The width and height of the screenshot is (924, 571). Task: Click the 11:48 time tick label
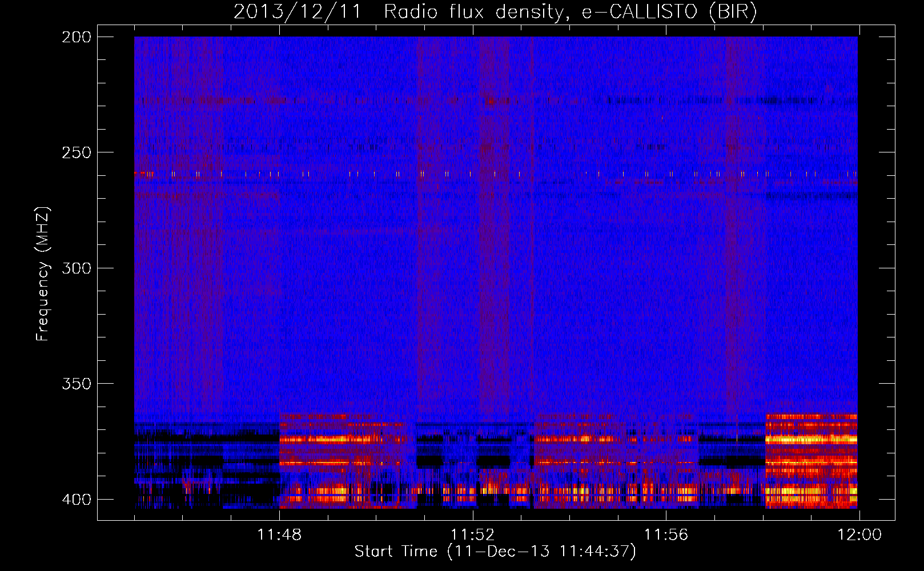click(279, 535)
